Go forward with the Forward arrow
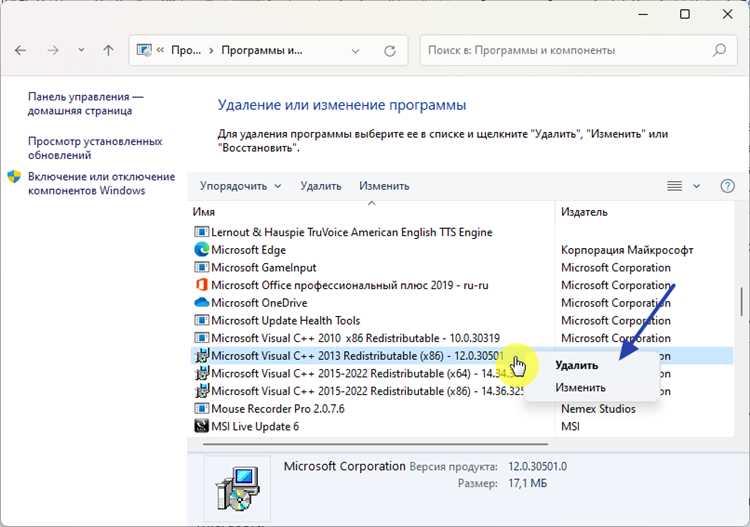Image resolution: width=750 pixels, height=527 pixels. [53, 50]
